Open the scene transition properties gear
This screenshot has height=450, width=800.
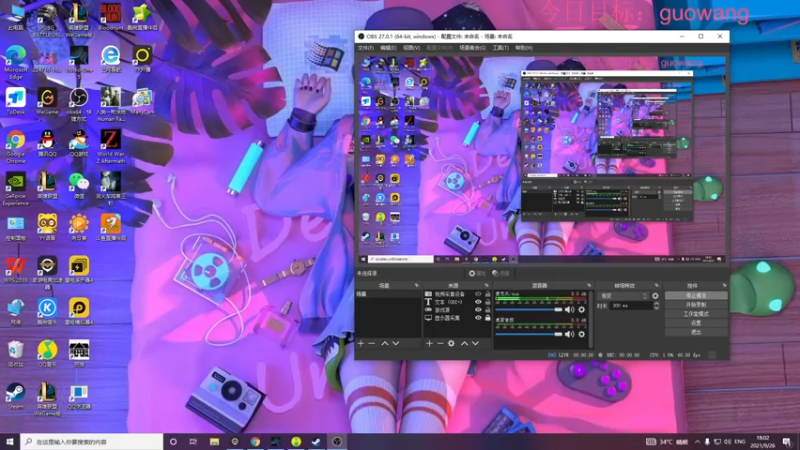pos(655,296)
